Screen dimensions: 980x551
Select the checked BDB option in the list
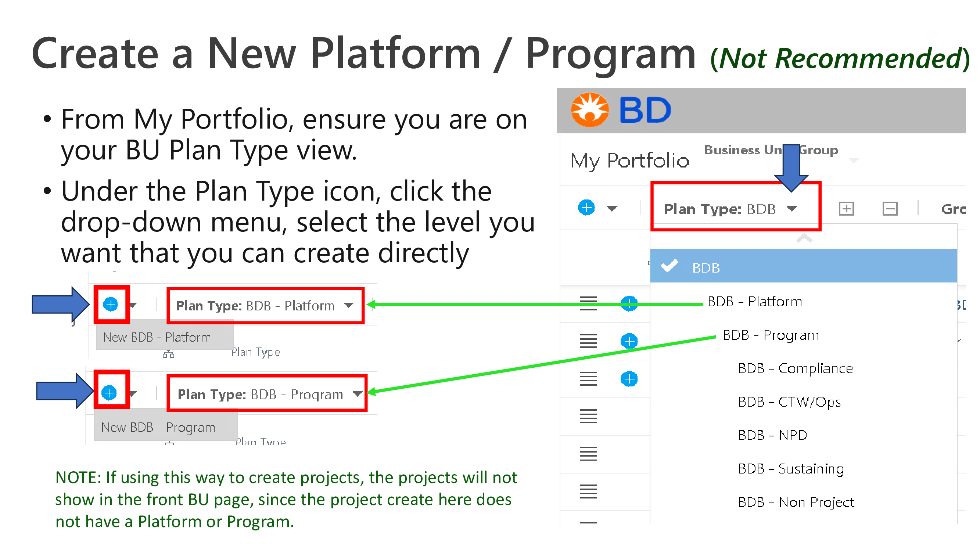coord(803,266)
